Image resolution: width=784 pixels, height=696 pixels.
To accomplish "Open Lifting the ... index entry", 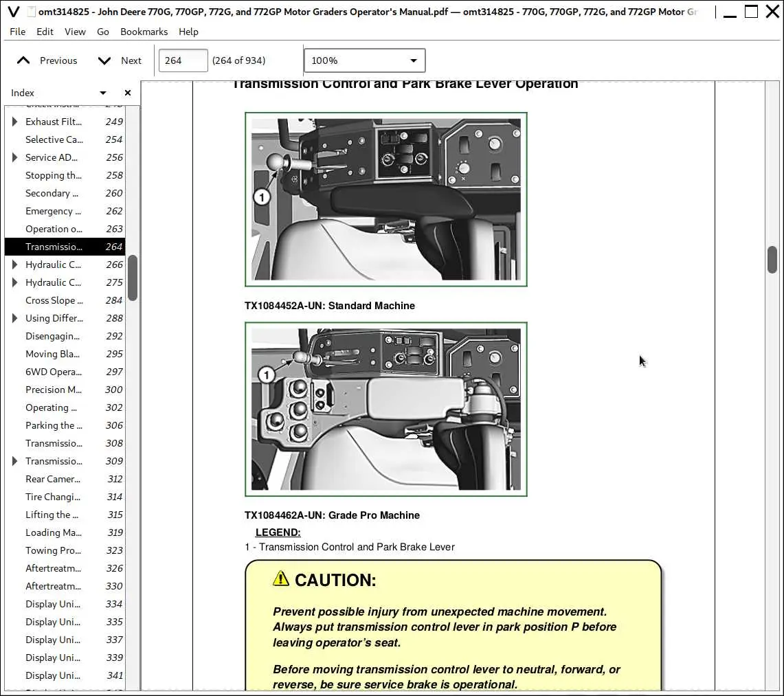I will coord(65,515).
